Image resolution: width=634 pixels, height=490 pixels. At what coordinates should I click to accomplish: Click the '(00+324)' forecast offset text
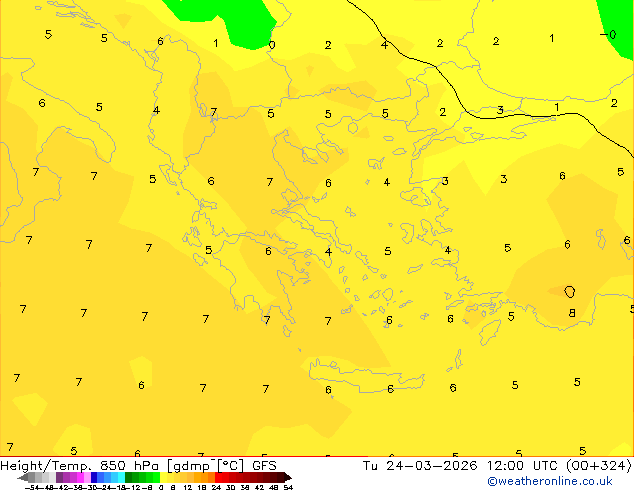click(x=599, y=466)
